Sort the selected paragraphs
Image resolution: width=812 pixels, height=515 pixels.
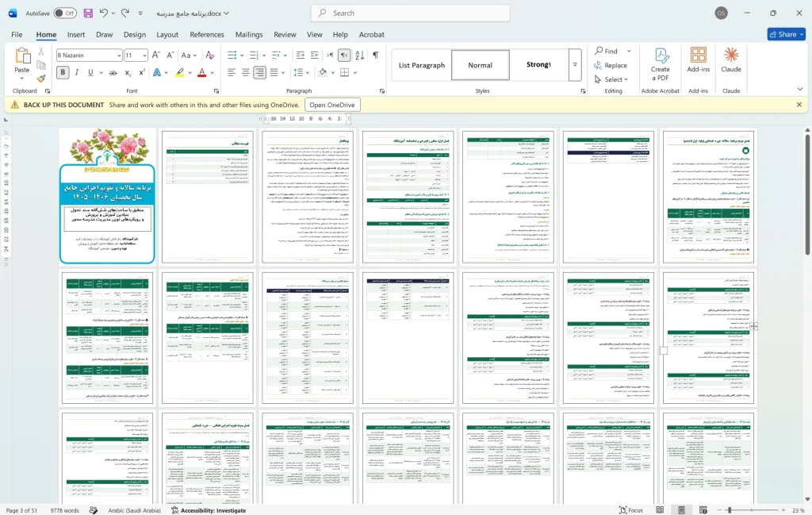point(360,55)
